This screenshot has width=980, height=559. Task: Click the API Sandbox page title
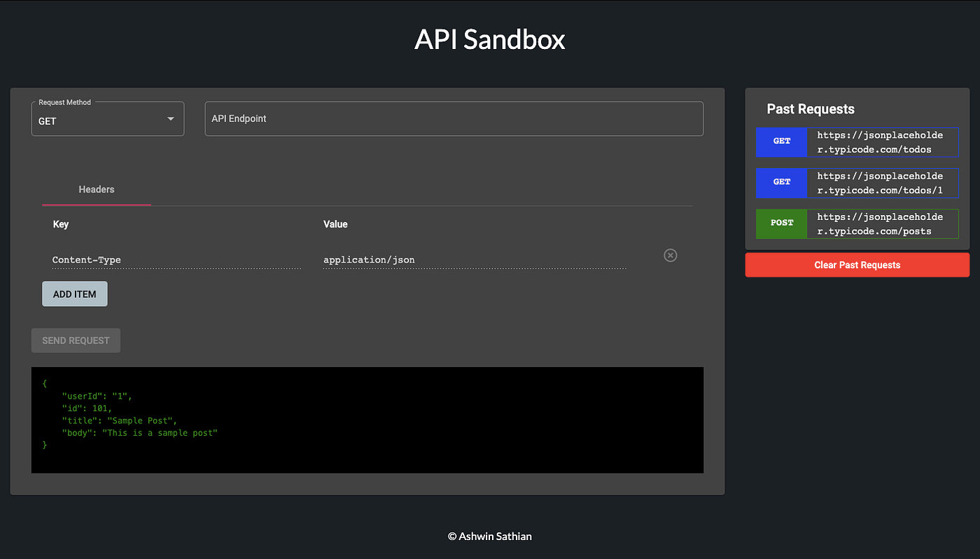click(489, 39)
